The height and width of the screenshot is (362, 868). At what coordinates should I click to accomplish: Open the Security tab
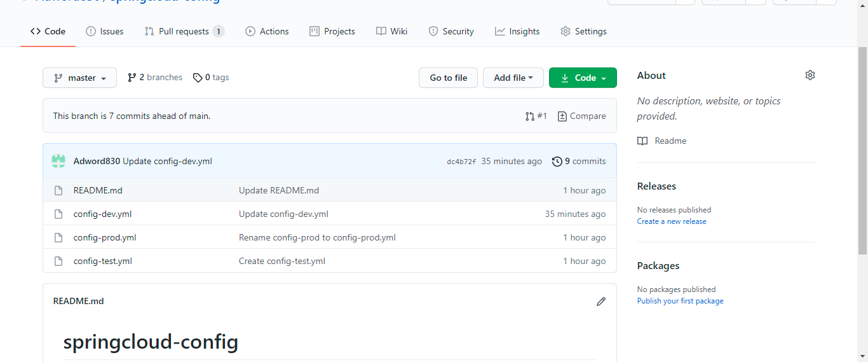click(x=451, y=31)
